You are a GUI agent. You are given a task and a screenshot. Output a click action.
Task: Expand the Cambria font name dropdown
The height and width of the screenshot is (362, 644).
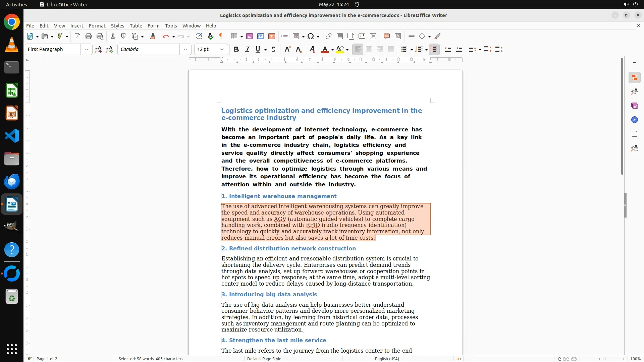coord(185,50)
